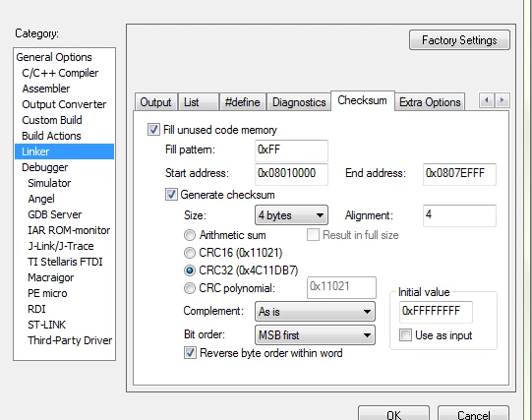Click the Cancel button

[473, 414]
